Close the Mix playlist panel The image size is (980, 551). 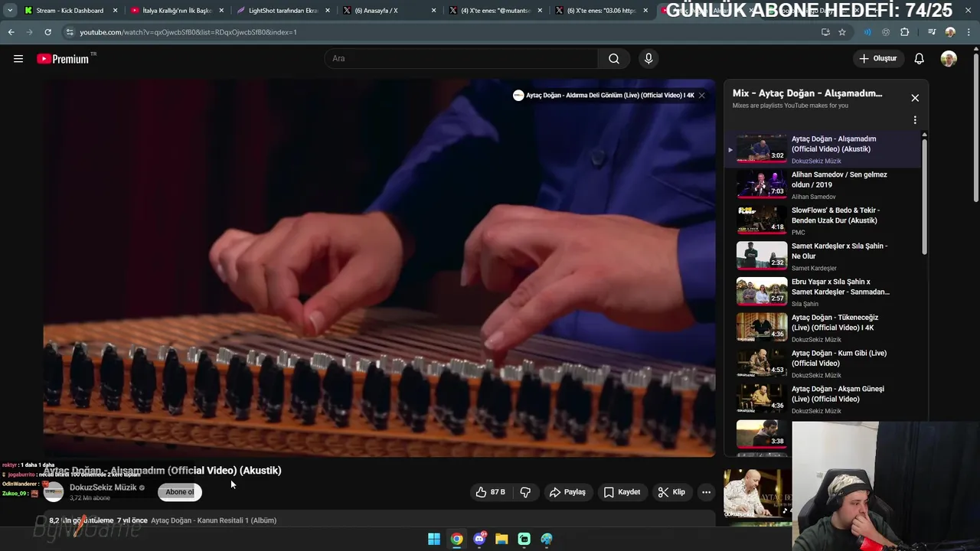click(x=915, y=98)
